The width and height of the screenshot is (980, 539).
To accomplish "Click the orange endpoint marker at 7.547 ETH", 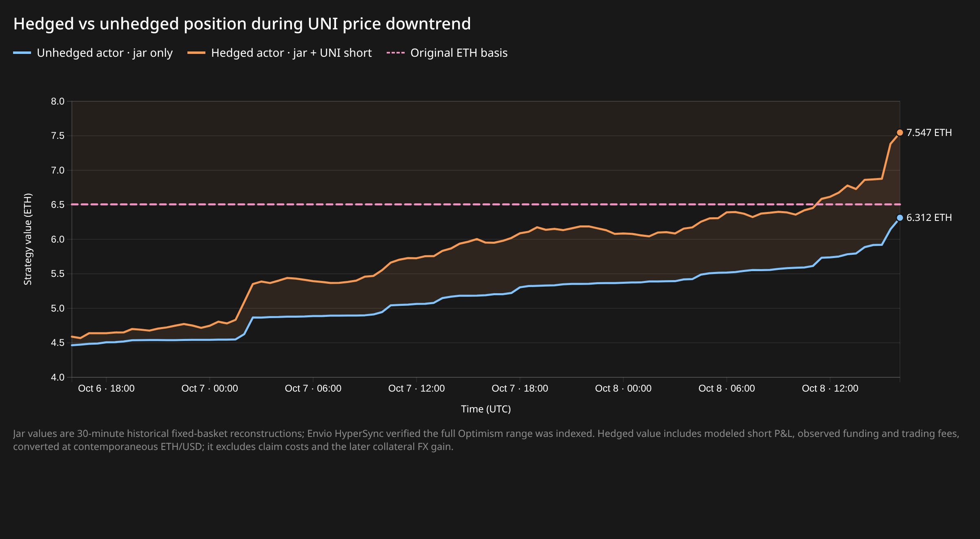I will tap(900, 133).
